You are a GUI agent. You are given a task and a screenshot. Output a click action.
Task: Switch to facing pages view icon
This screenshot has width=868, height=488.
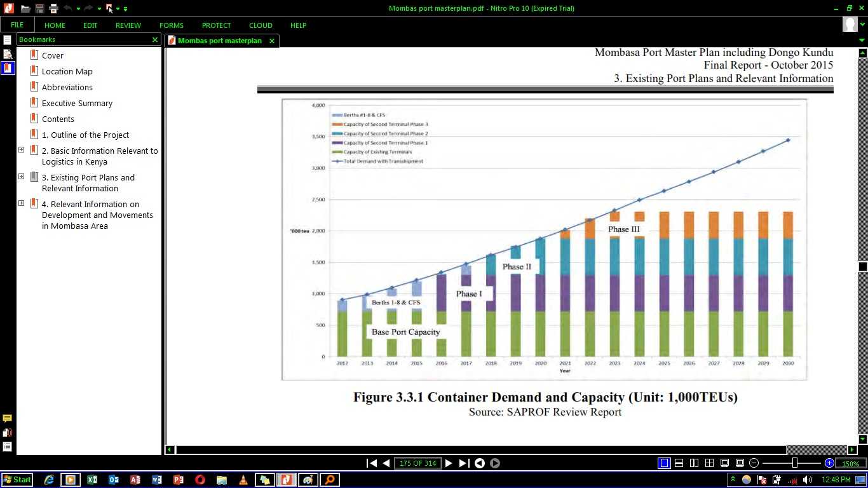pos(694,463)
